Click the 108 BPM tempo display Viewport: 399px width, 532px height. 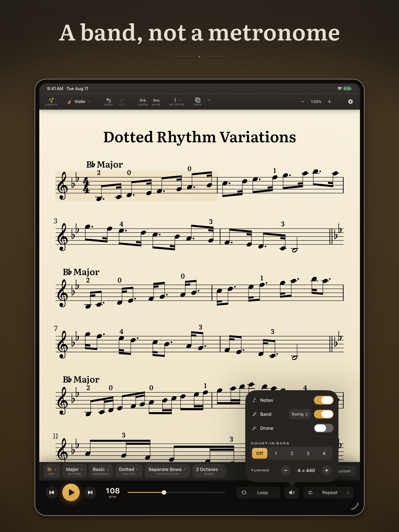coord(113,492)
